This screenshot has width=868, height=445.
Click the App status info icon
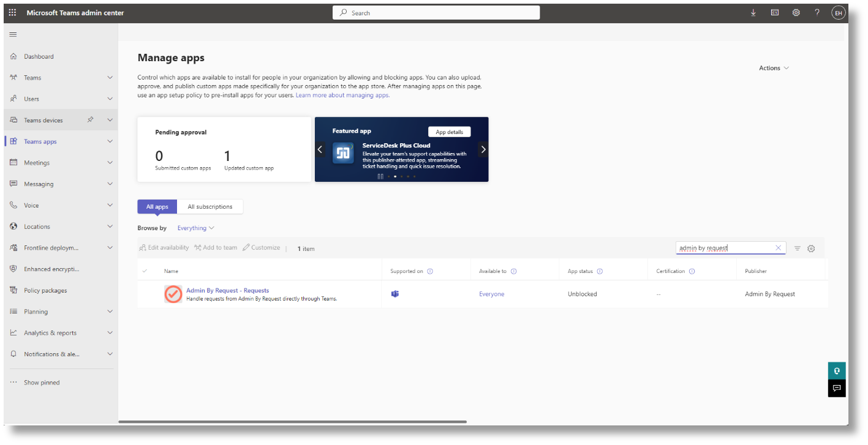pos(600,271)
